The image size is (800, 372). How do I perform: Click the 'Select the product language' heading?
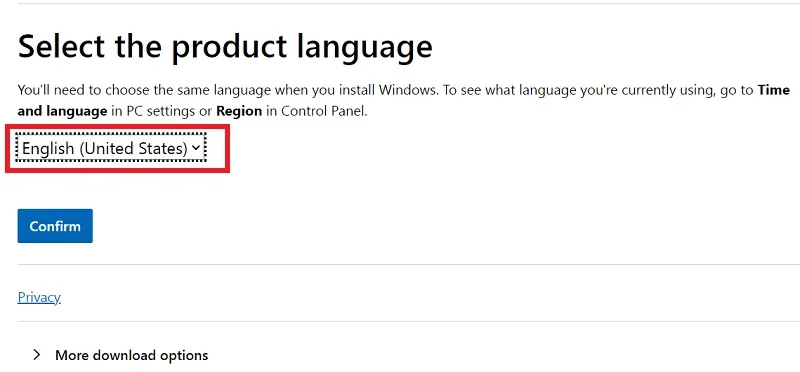point(225,46)
